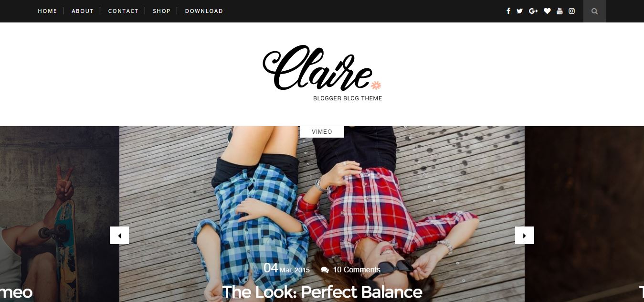This screenshot has width=644, height=302.
Task: Open the YouTube social icon
Action: pyautogui.click(x=560, y=11)
